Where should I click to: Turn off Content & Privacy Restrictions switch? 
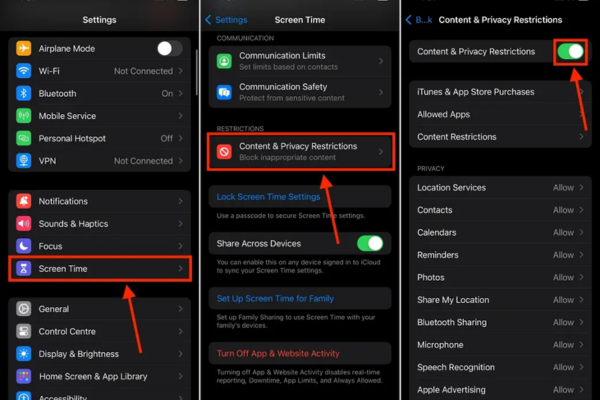tap(570, 51)
